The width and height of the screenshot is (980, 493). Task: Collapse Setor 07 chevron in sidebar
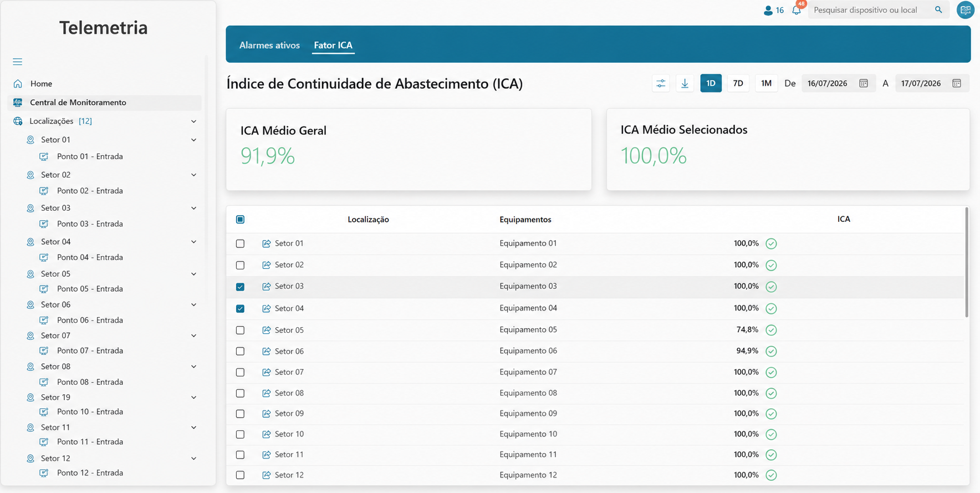point(193,336)
